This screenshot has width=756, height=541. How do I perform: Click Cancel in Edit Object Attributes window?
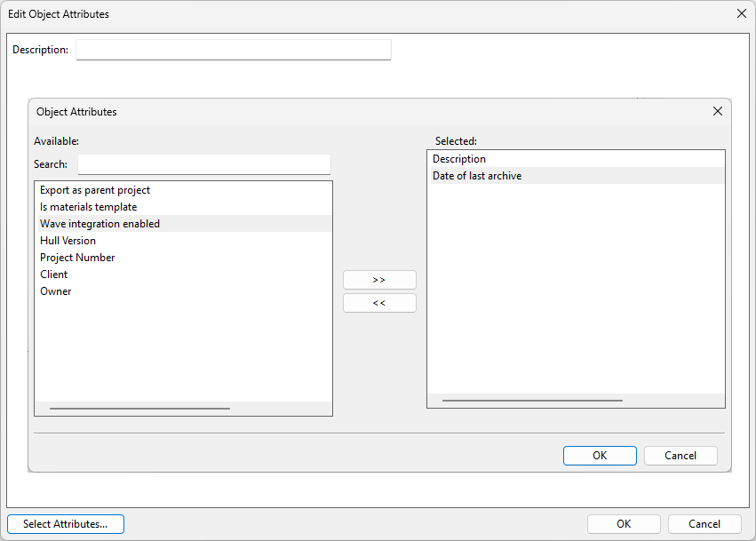tap(704, 524)
